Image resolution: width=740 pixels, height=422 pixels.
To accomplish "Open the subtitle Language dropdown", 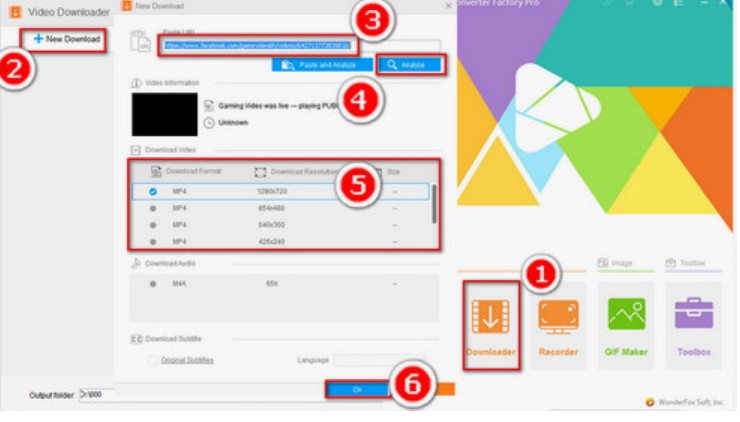I will [380, 360].
